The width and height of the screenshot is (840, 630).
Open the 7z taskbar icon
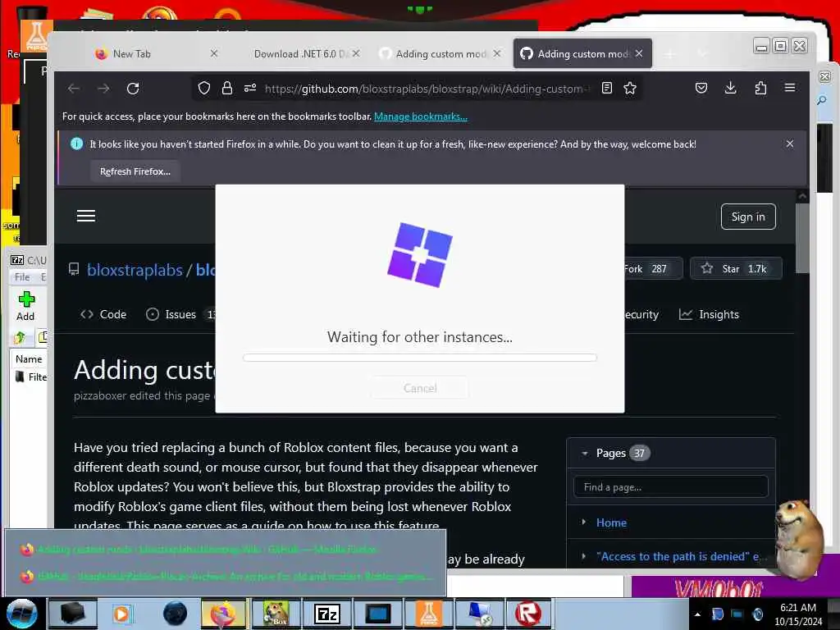(326, 614)
